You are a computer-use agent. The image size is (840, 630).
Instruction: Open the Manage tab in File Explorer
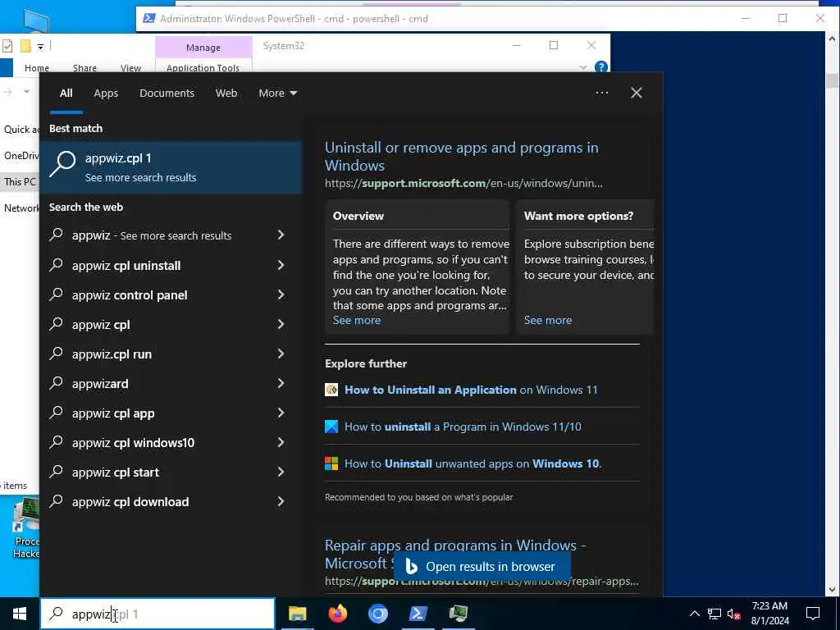(203, 47)
